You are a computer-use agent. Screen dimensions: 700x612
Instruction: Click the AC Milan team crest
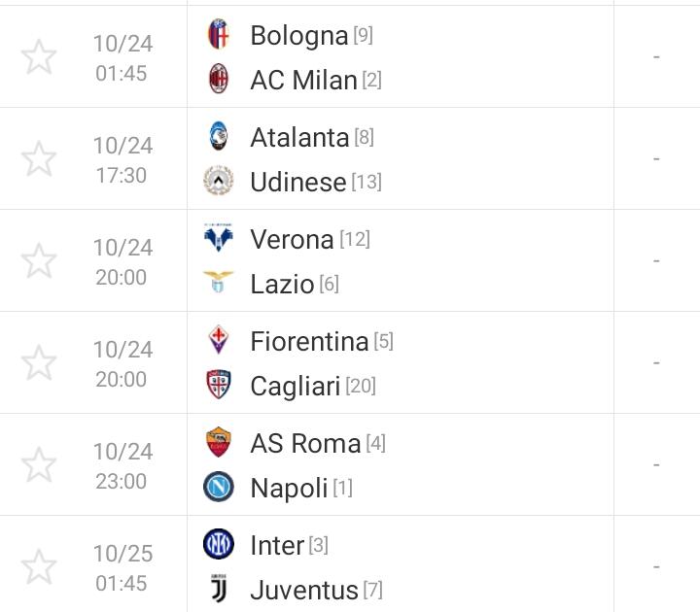coord(219,80)
